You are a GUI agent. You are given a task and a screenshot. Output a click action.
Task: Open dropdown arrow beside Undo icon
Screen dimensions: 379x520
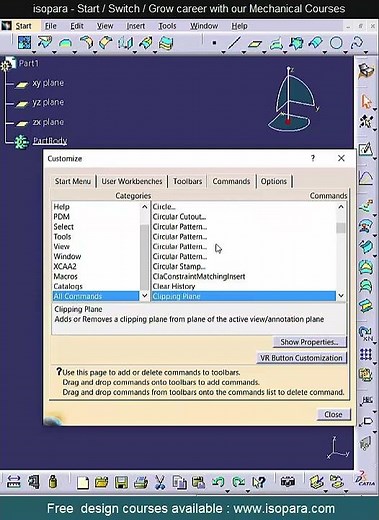click(x=227, y=491)
